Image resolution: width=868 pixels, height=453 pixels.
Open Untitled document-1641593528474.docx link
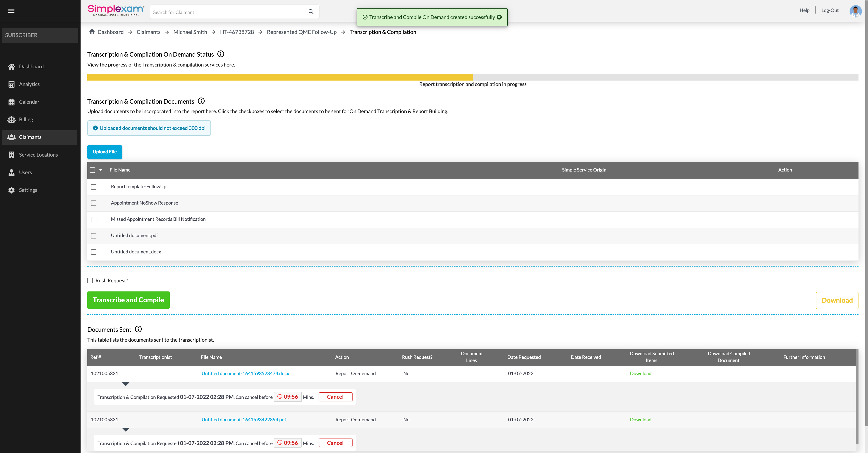tap(245, 373)
